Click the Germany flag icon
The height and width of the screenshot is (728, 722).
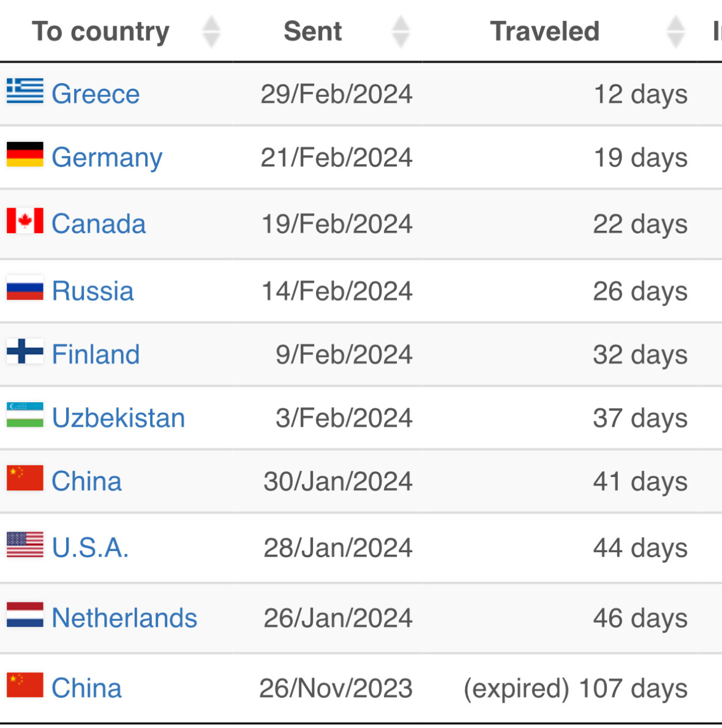click(25, 155)
